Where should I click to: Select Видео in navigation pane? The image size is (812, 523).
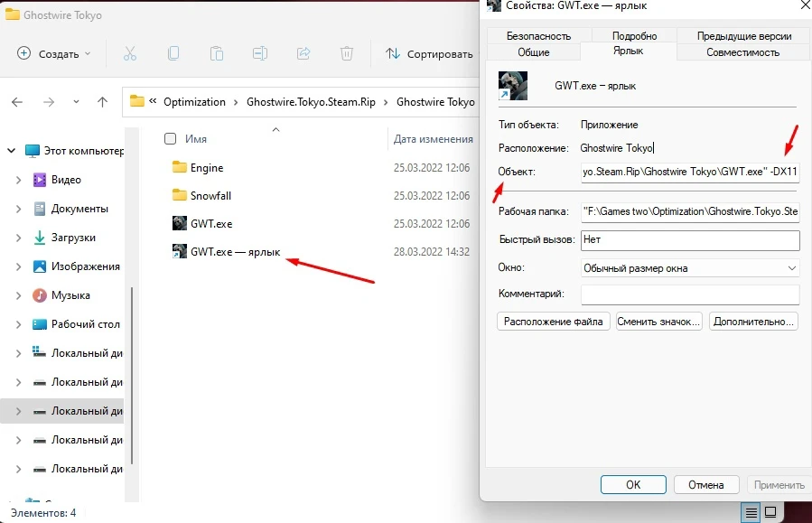click(66, 180)
